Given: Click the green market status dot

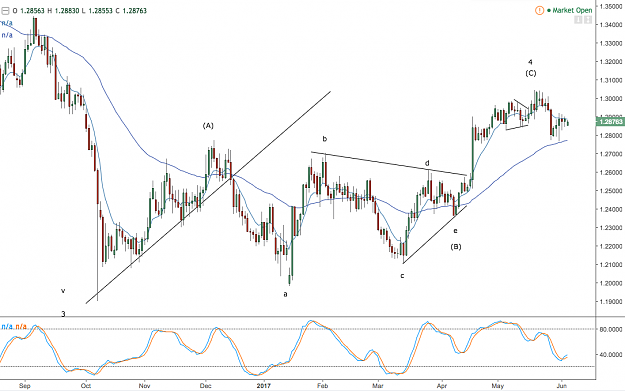Looking at the screenshot, I should coord(549,11).
